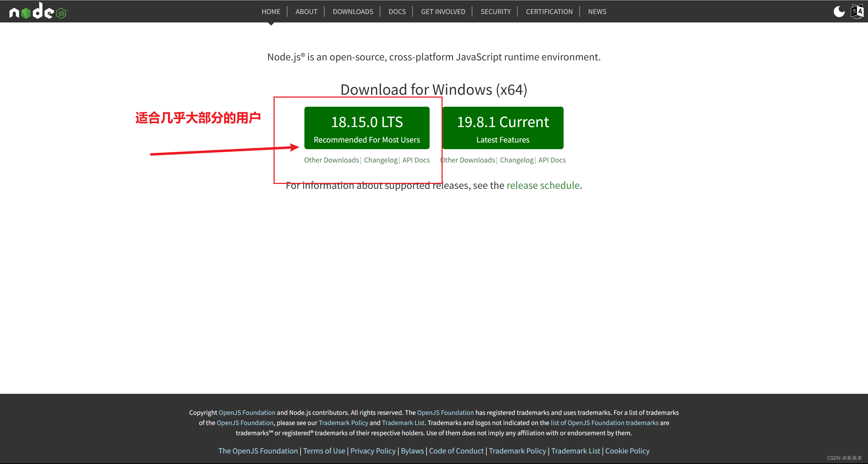This screenshot has height=464, width=868.
Task: Open API Docs for 19.8.1 Current
Action: pyautogui.click(x=552, y=160)
